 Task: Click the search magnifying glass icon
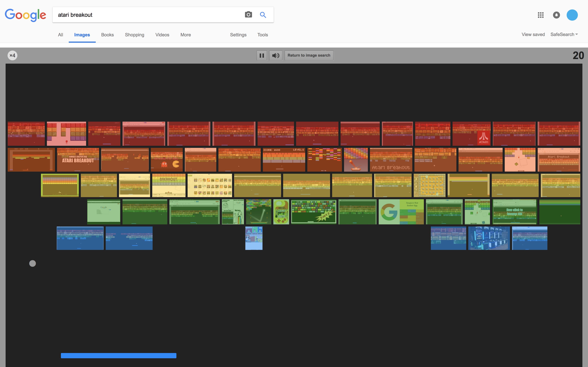(263, 15)
